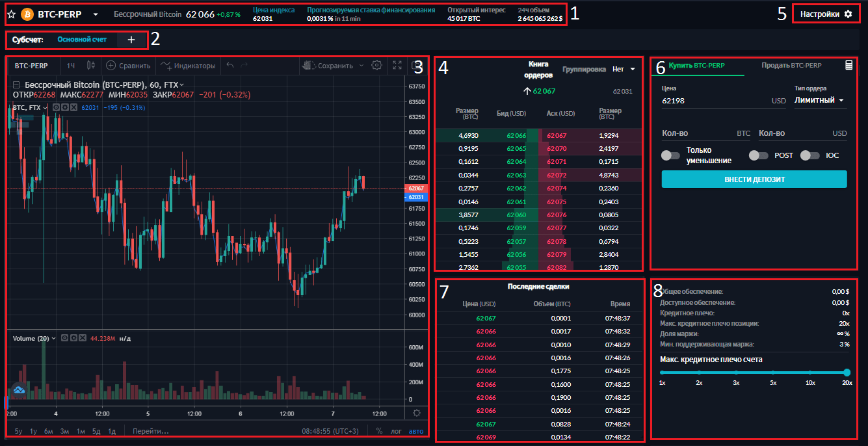The image size is (868, 446).
Task: Set leverage slider to 1x mark
Action: pyautogui.click(x=662, y=373)
